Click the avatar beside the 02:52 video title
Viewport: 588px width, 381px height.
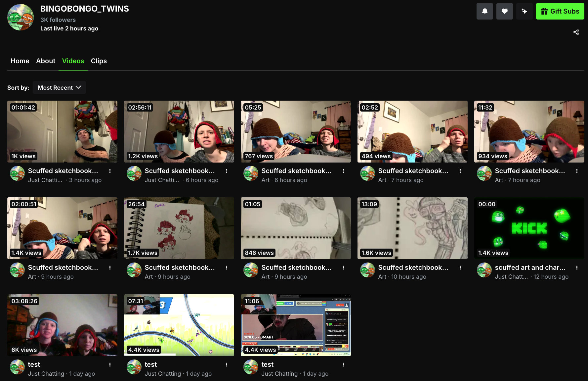coord(368,173)
